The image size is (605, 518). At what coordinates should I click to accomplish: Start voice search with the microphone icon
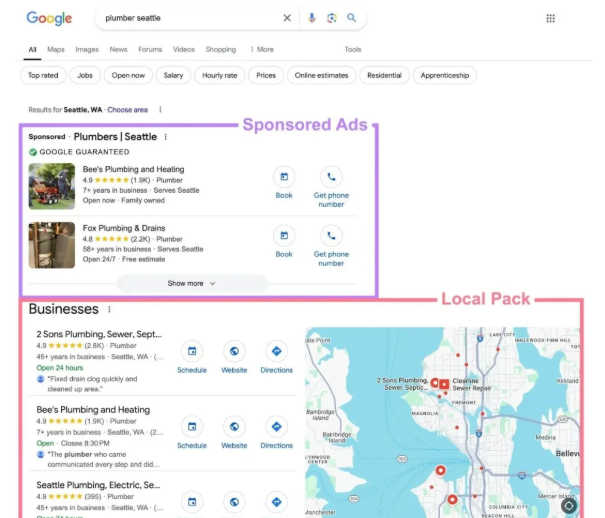tap(311, 18)
